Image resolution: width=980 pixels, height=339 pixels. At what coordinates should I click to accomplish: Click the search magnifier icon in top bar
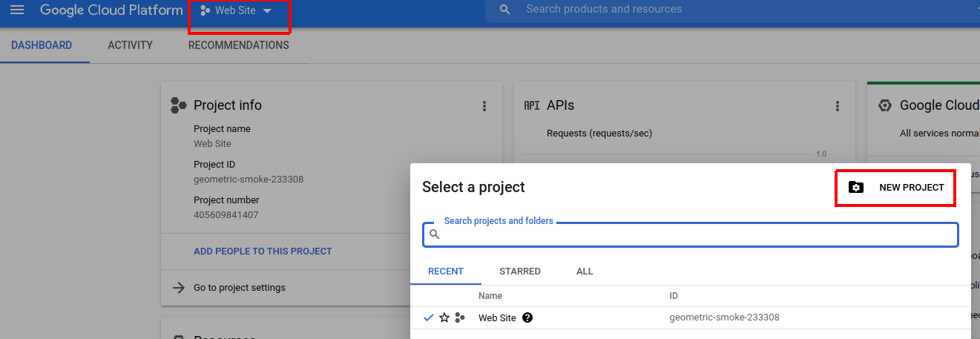coord(505,10)
